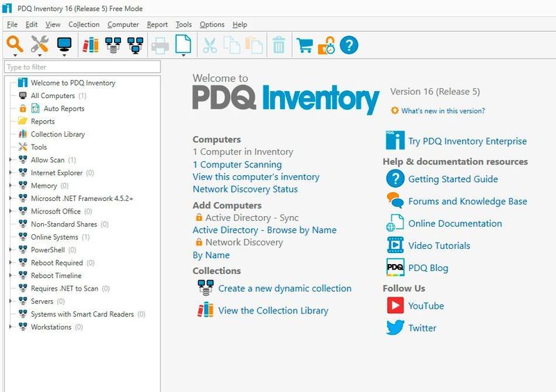Click View this computer's inventory link
Viewport: 556px width, 392px height.
pos(256,177)
